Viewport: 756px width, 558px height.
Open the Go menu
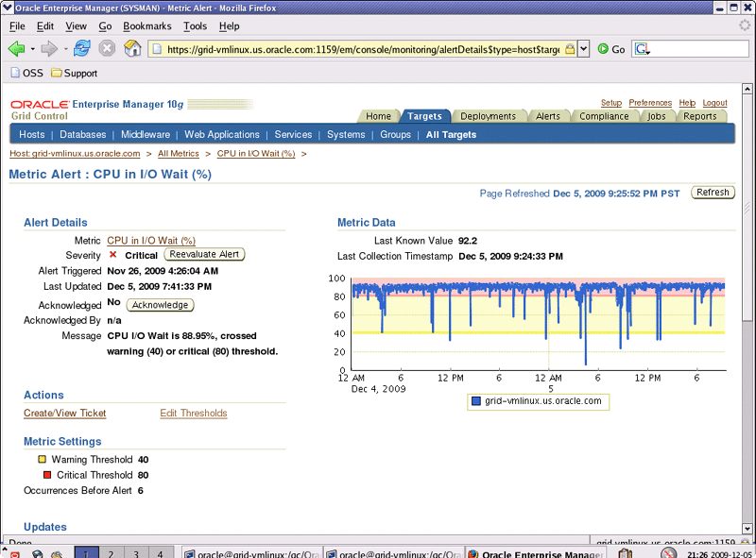pyautogui.click(x=105, y=26)
